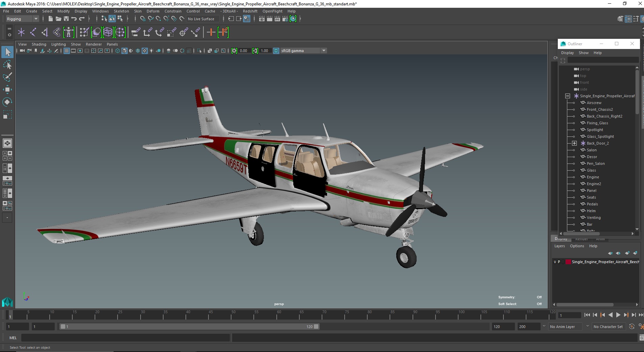
Task: Click the Create Joints shelf icon
Action: point(33,32)
